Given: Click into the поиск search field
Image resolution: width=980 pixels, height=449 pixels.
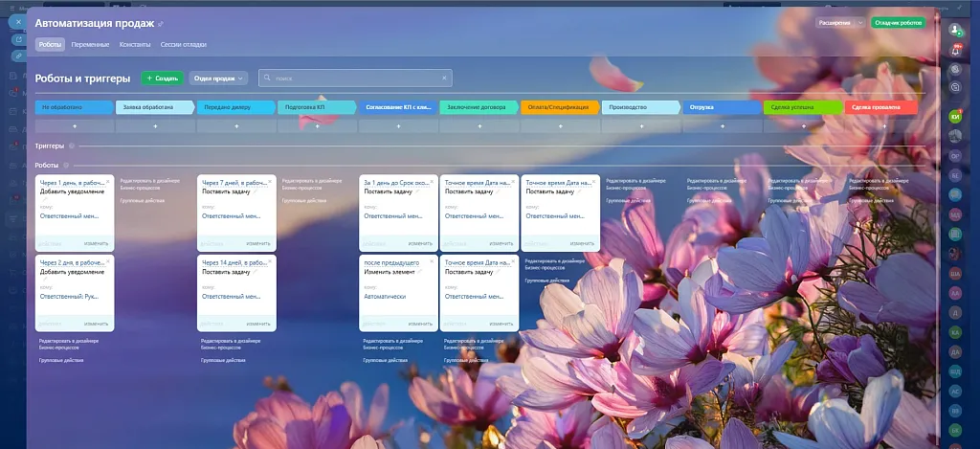Looking at the screenshot, I should [x=354, y=78].
